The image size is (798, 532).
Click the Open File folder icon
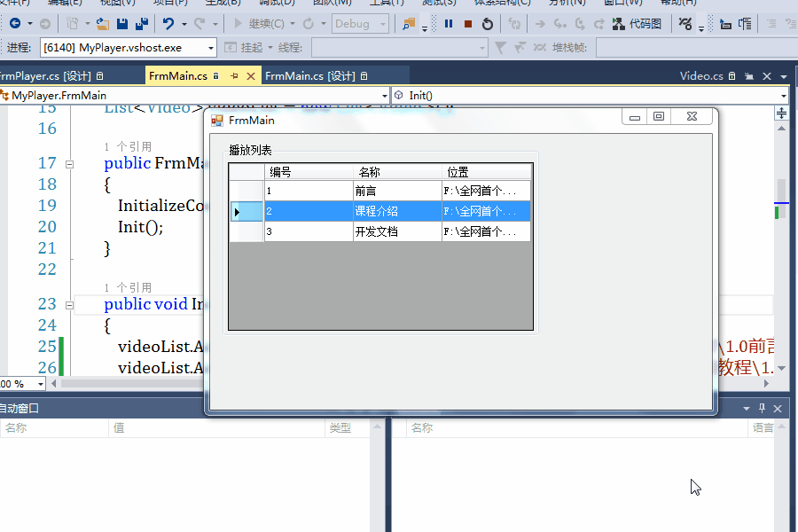[102, 23]
